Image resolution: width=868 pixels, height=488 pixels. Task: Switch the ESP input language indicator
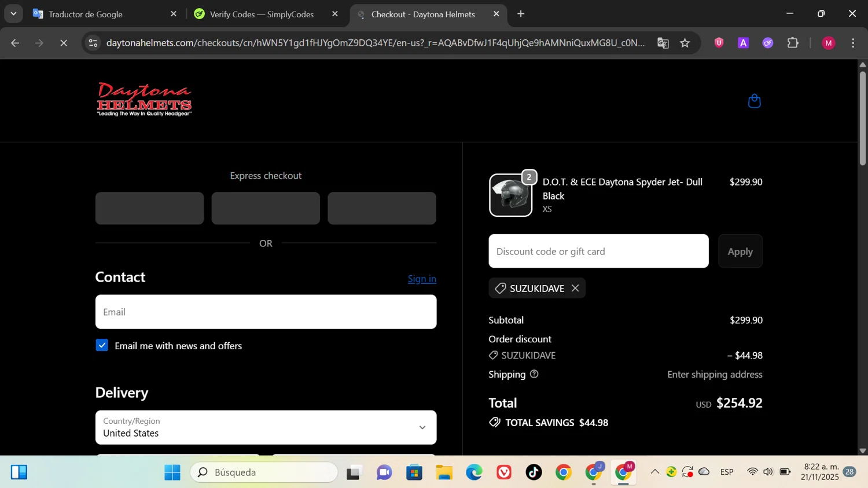click(727, 472)
